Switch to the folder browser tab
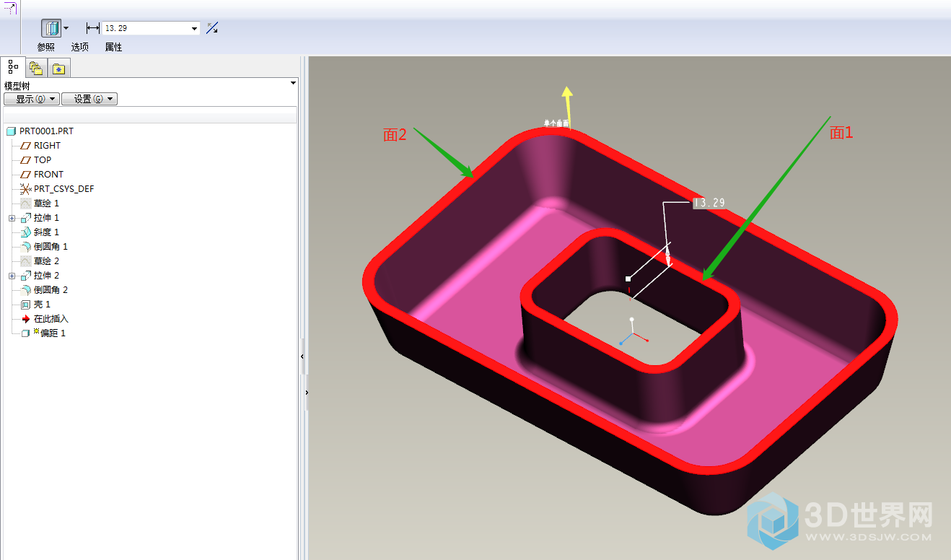 [x=36, y=69]
